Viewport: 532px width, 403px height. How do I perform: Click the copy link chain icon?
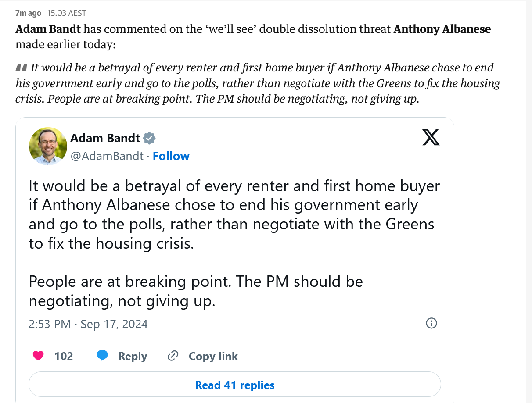click(x=173, y=356)
